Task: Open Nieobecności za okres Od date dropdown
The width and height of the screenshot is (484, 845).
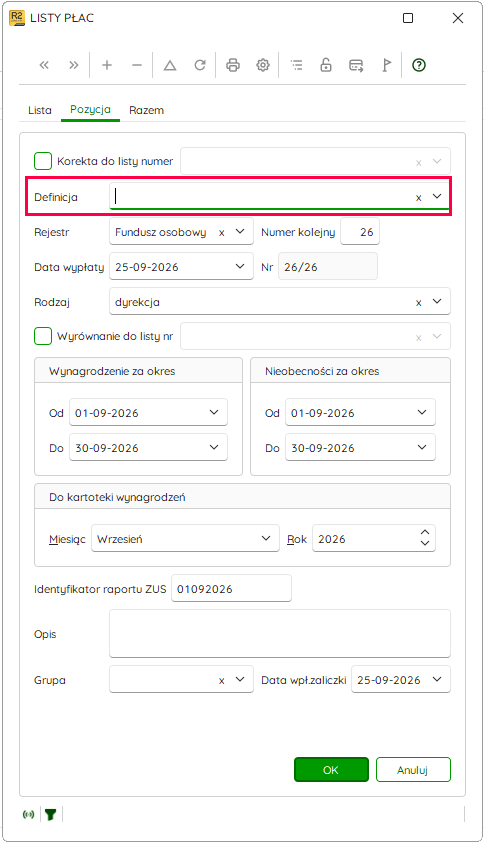Action: [422, 412]
